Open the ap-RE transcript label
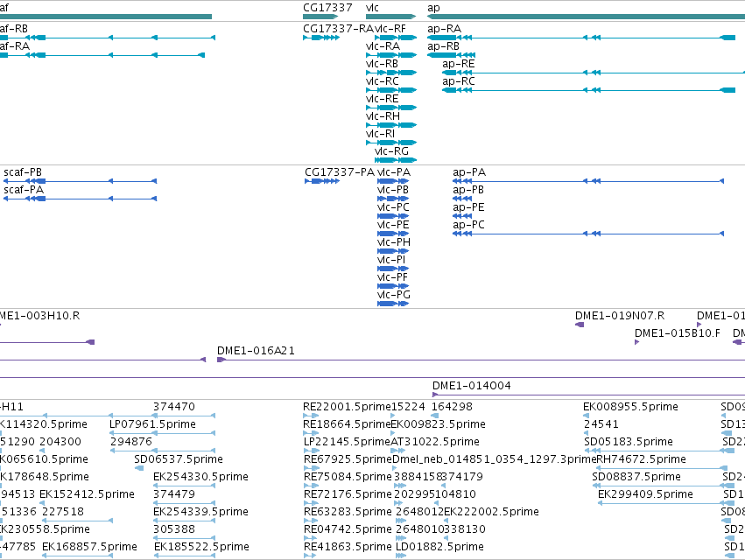The height and width of the screenshot is (560, 745). [458, 64]
